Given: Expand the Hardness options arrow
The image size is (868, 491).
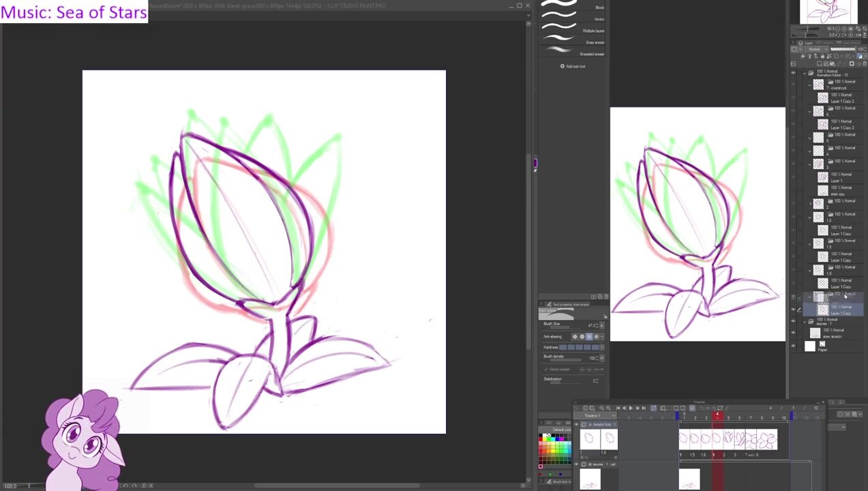Looking at the screenshot, I should [603, 347].
